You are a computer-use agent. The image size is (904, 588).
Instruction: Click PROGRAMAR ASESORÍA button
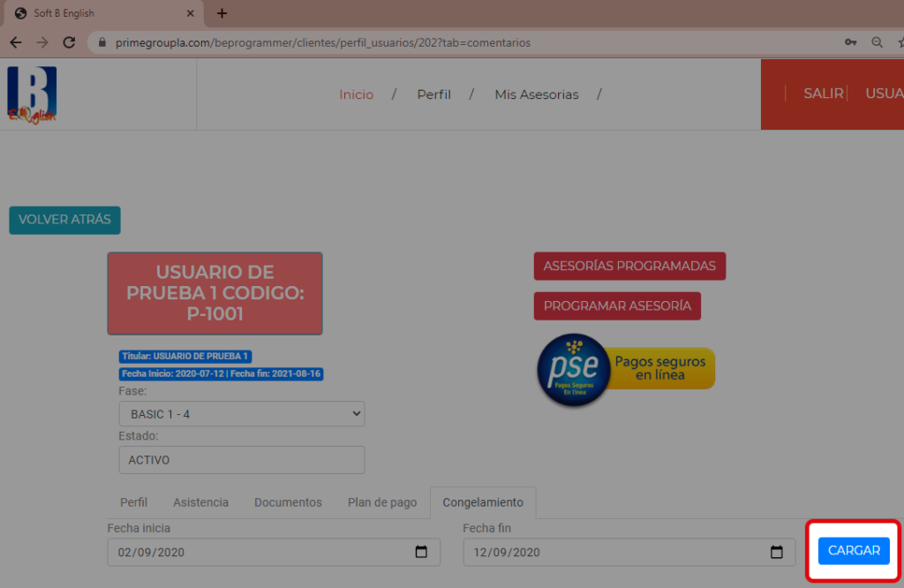point(616,306)
